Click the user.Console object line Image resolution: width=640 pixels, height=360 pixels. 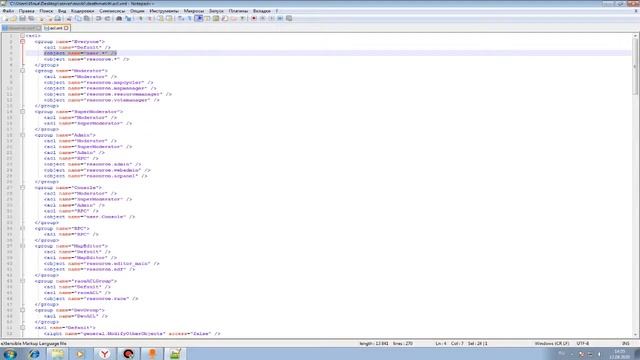[x=89, y=217]
